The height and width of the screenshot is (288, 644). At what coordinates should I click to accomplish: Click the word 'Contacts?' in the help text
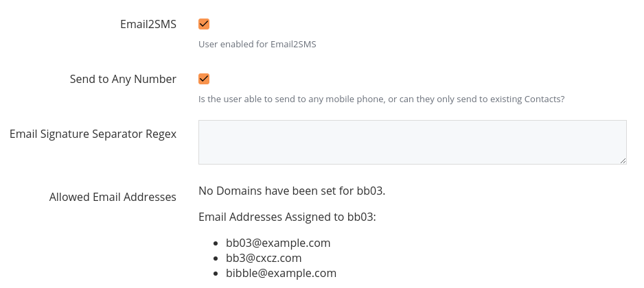544,99
